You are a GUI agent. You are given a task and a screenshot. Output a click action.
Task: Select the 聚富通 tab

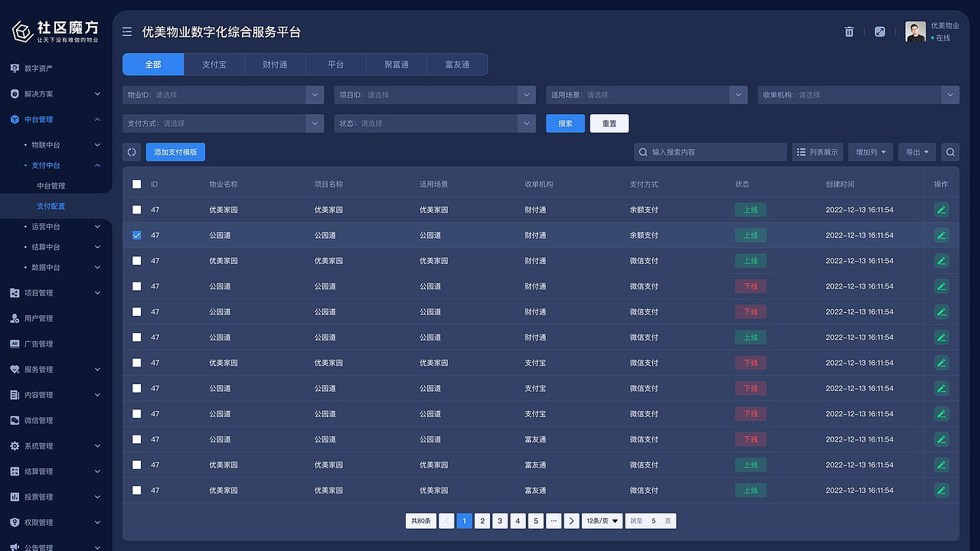click(396, 64)
